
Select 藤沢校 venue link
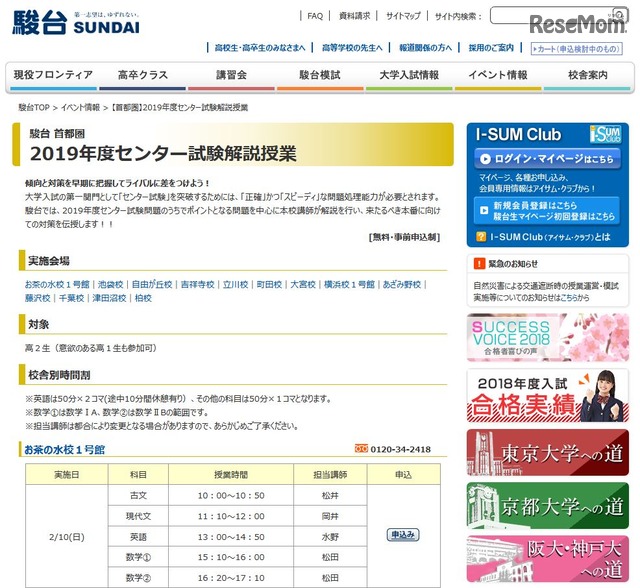coord(38,298)
